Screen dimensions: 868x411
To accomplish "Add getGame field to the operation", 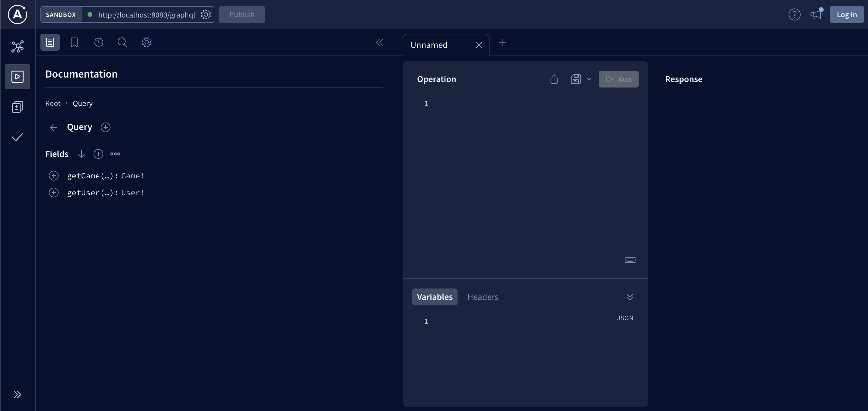I will coord(54,176).
